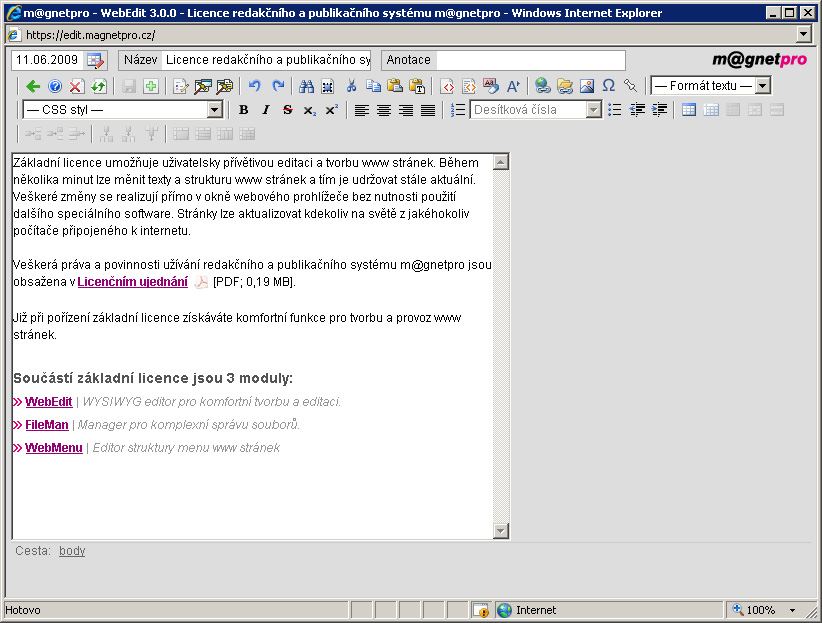Click the insert image icon
Screen dimensions: 822x623
tap(587, 86)
